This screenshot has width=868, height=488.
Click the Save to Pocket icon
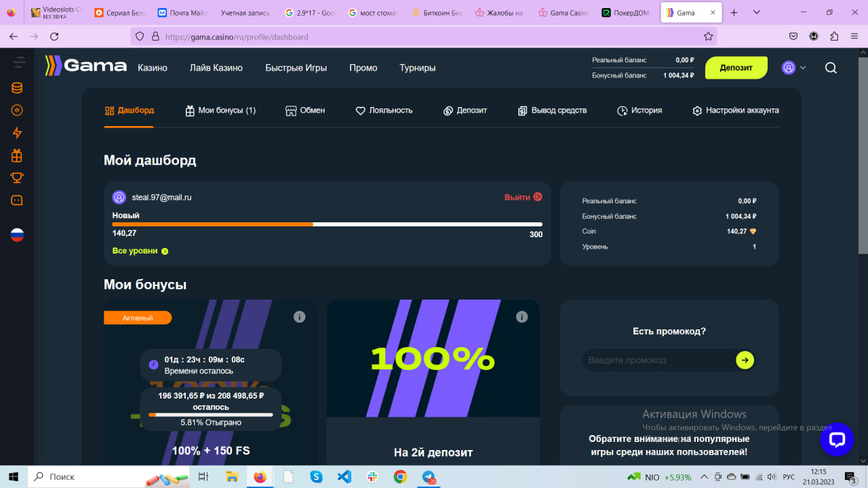tap(793, 37)
